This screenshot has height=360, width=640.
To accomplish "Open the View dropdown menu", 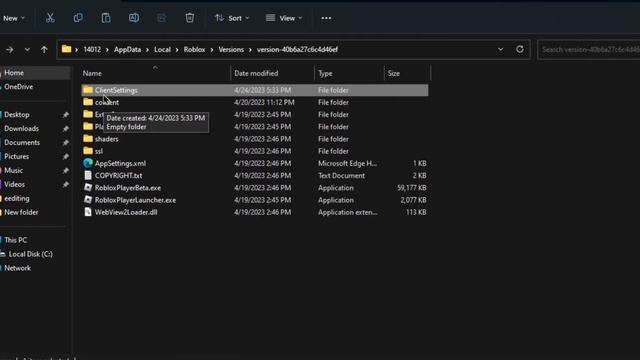I will [x=284, y=18].
